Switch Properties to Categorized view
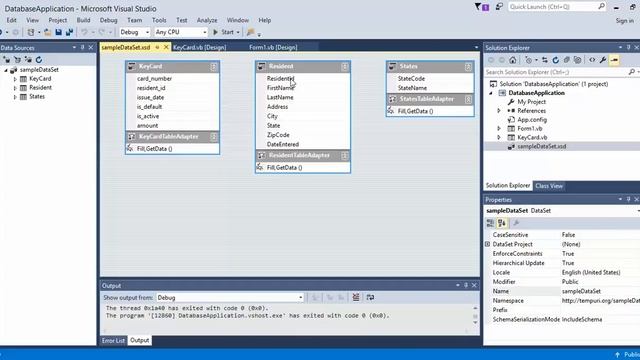Image resolution: width=640 pixels, height=360 pixels. coord(490,223)
